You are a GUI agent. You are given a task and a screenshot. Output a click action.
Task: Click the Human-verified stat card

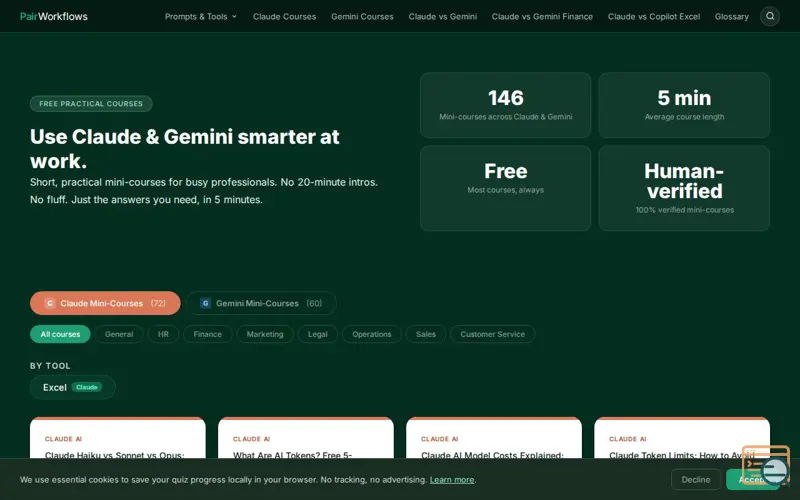(684, 188)
